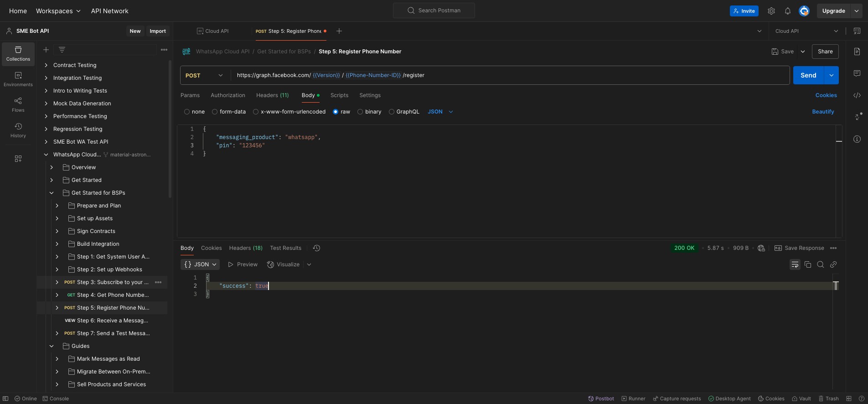Open the notifications bell
Viewport: 868px width, 404px height.
click(788, 11)
